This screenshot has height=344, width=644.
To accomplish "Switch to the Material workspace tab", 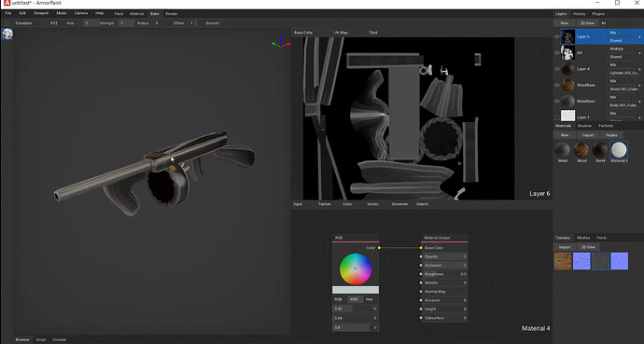I will pyautogui.click(x=137, y=14).
